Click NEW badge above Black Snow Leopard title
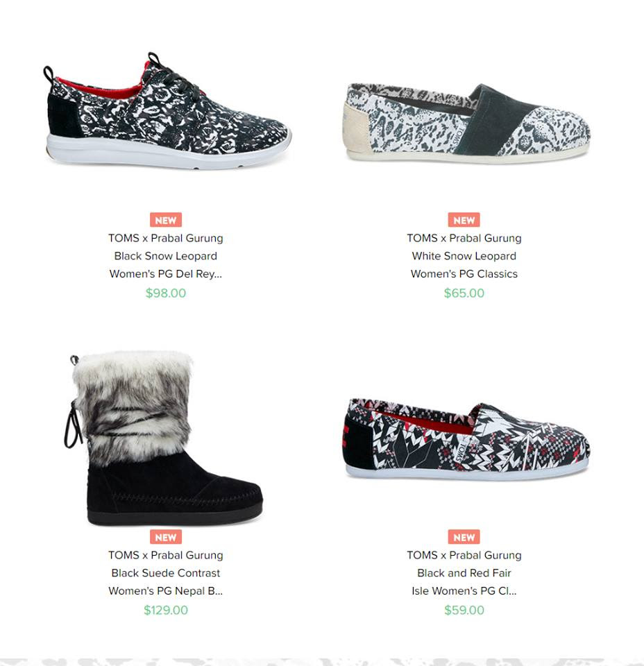The width and height of the screenshot is (644, 666). [x=166, y=220]
